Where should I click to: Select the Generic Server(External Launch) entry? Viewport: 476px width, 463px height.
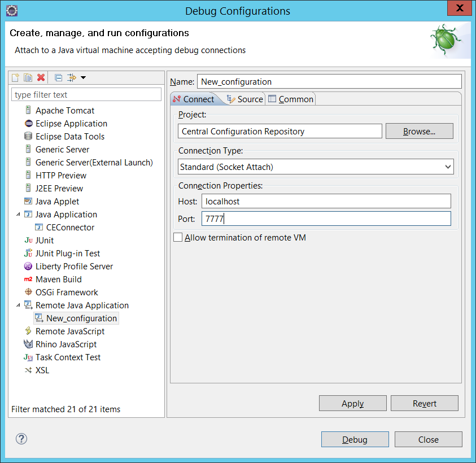[94, 163]
